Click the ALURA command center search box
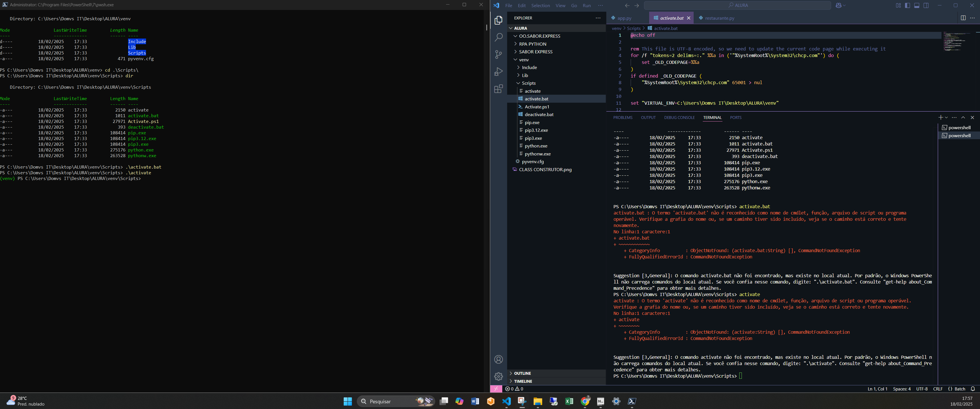The width and height of the screenshot is (980, 409). coord(737,5)
